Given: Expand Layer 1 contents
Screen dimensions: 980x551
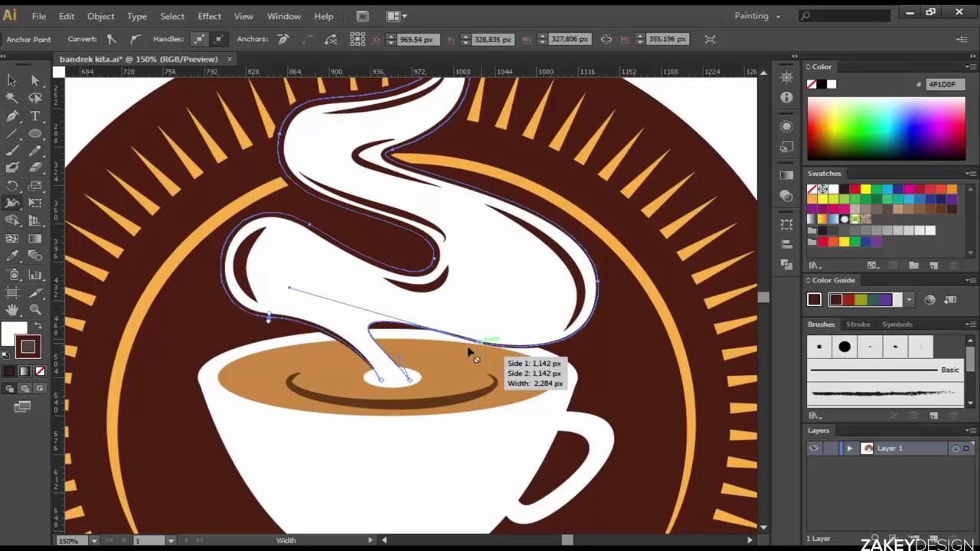Looking at the screenshot, I should point(849,448).
